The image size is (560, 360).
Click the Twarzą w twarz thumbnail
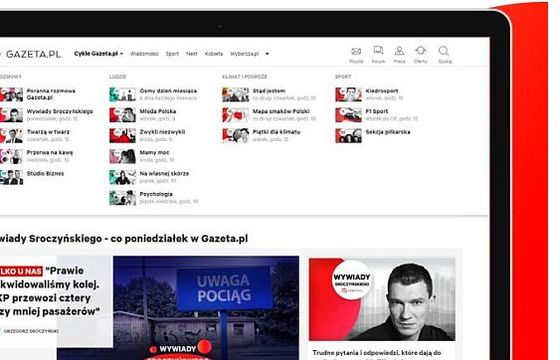click(x=11, y=136)
